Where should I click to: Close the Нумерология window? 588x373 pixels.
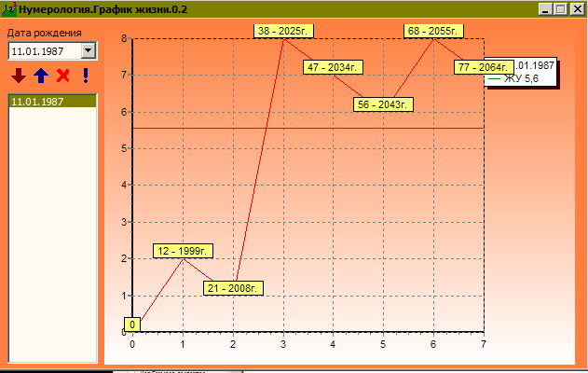point(577,9)
